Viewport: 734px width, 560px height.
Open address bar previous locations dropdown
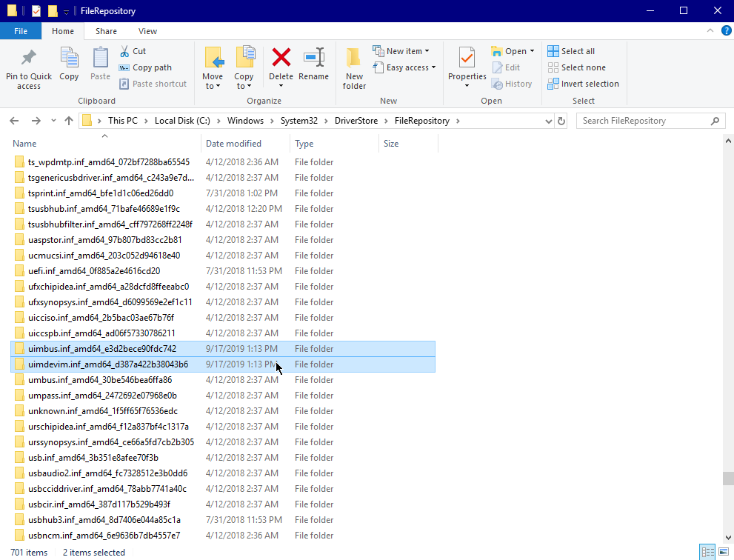549,121
